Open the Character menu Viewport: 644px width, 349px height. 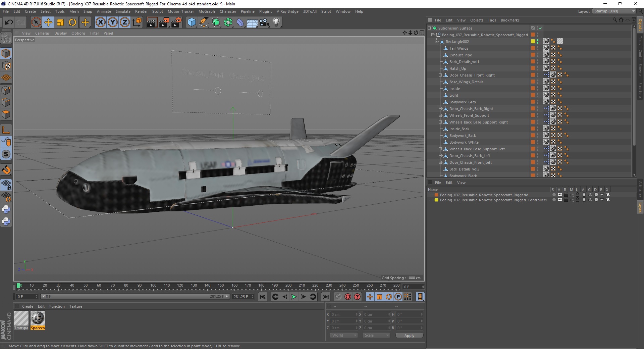[x=228, y=11]
